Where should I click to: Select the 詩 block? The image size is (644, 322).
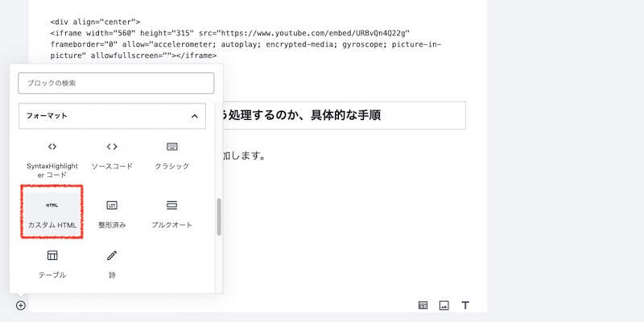click(x=112, y=264)
